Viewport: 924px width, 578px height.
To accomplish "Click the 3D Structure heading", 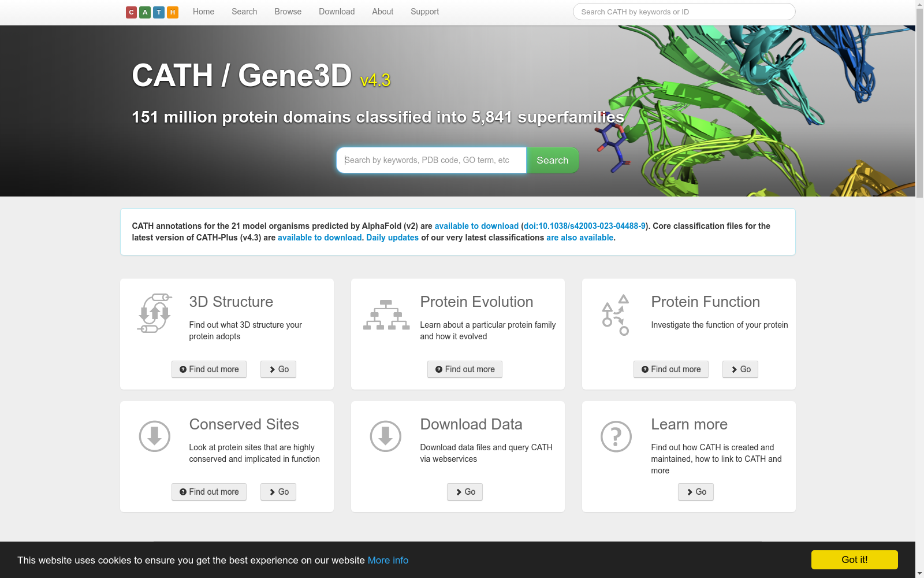I will 231,302.
